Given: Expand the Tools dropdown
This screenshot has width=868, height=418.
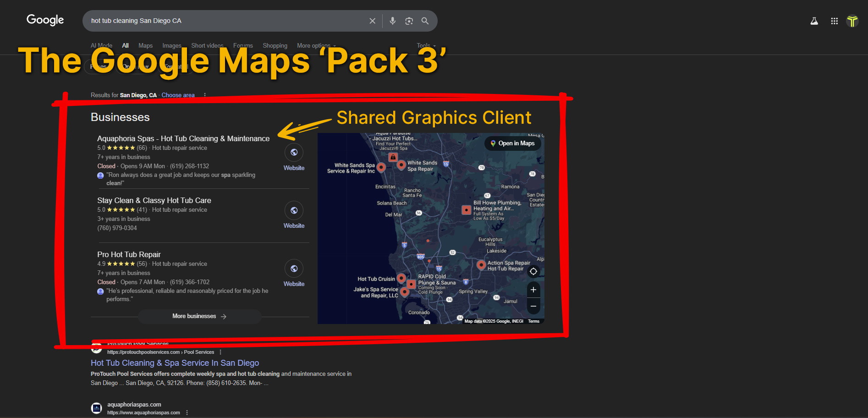Looking at the screenshot, I should pos(426,45).
